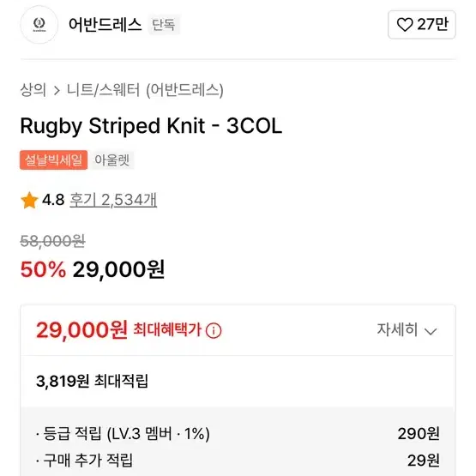This screenshot has height=476, width=476.
Task: Tap the info icon beside 최대혜택가
Action: (214, 330)
